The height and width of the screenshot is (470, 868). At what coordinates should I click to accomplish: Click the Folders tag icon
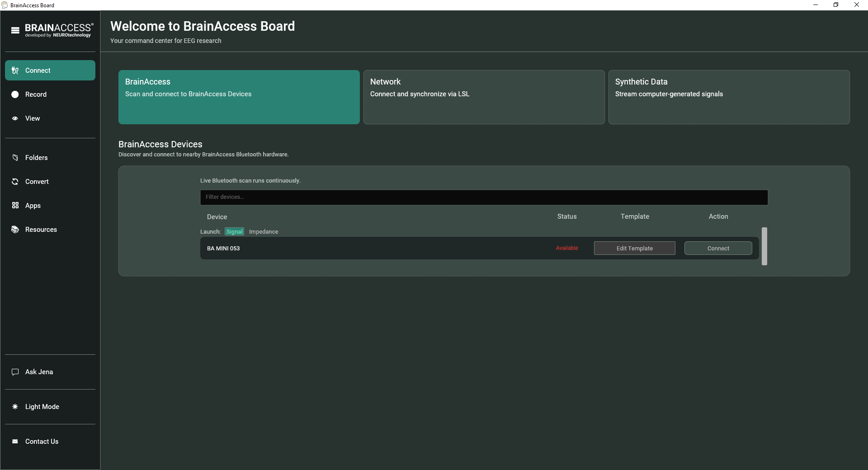(15, 158)
